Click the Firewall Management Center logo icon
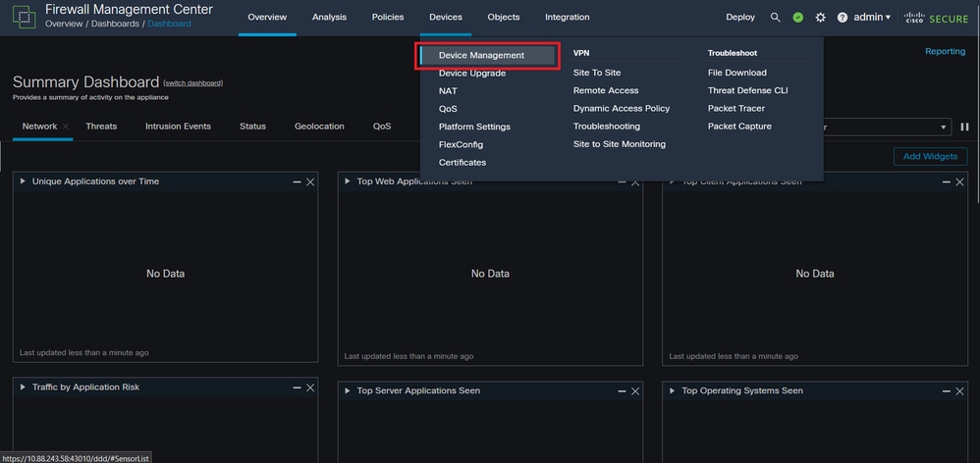The height and width of the screenshot is (463, 980). (x=25, y=17)
